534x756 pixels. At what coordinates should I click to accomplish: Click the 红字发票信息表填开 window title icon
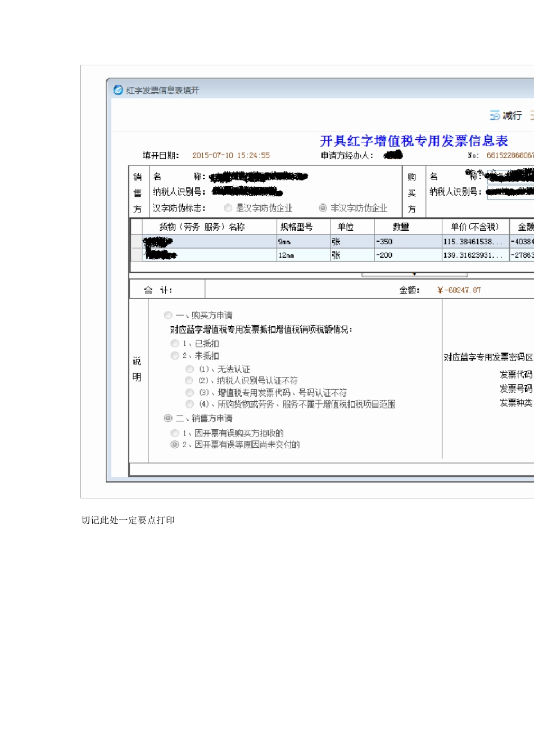[118, 90]
